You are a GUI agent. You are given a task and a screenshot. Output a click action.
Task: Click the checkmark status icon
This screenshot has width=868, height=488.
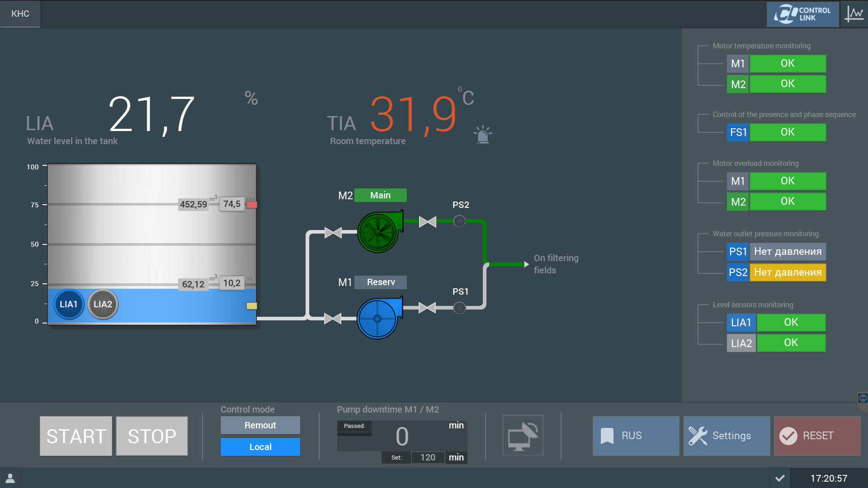tap(780, 478)
